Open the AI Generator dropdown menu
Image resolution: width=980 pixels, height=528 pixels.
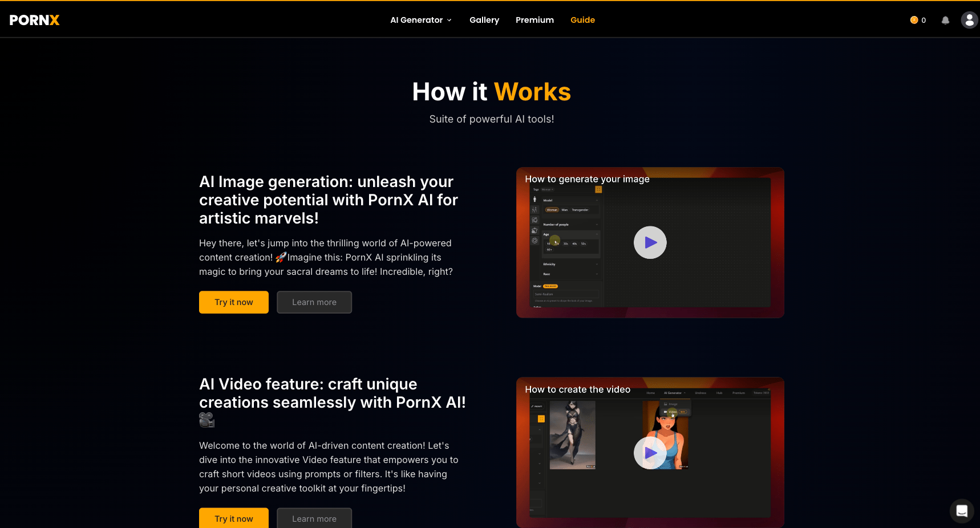click(x=421, y=20)
